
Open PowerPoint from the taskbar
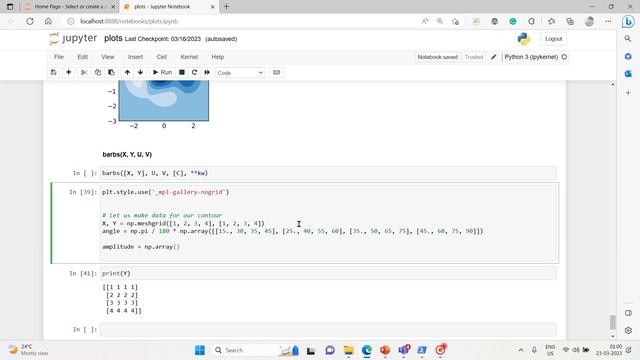384,350
